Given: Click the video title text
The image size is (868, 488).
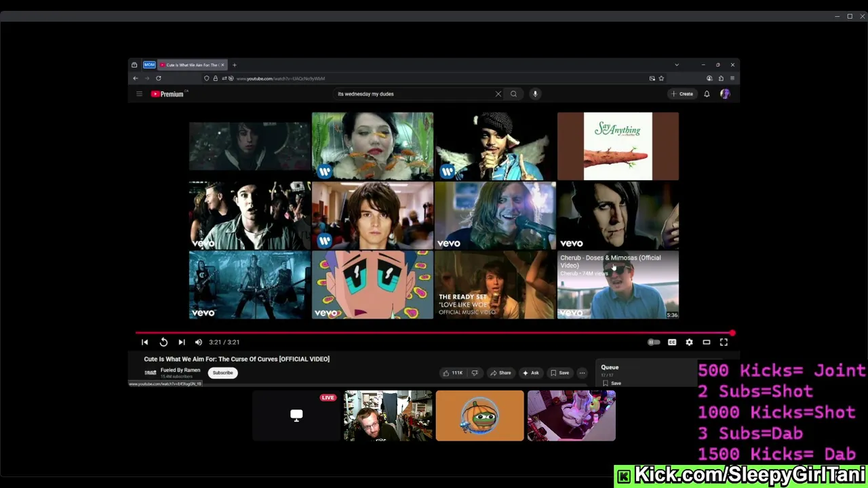Looking at the screenshot, I should point(237,359).
